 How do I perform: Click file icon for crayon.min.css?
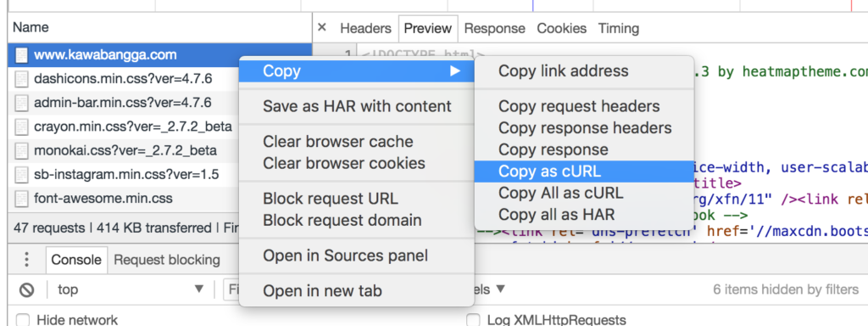tap(21, 126)
